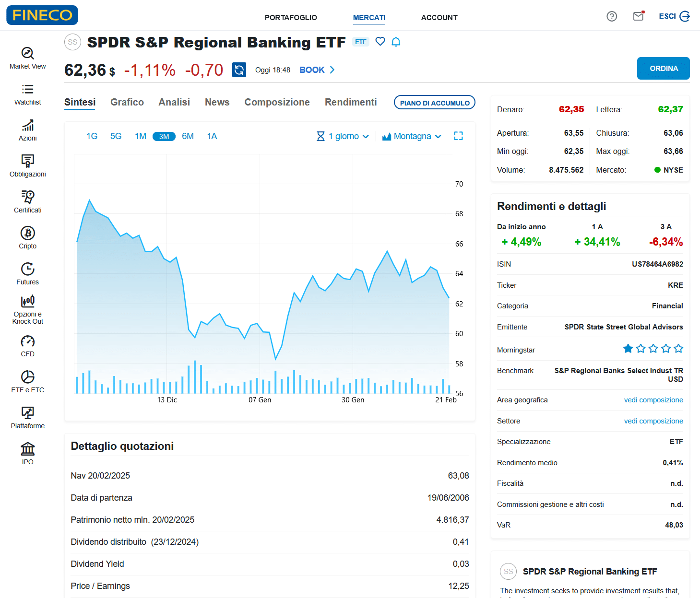
Task: Click the 30 Gen chart date marker
Action: pyautogui.click(x=353, y=400)
